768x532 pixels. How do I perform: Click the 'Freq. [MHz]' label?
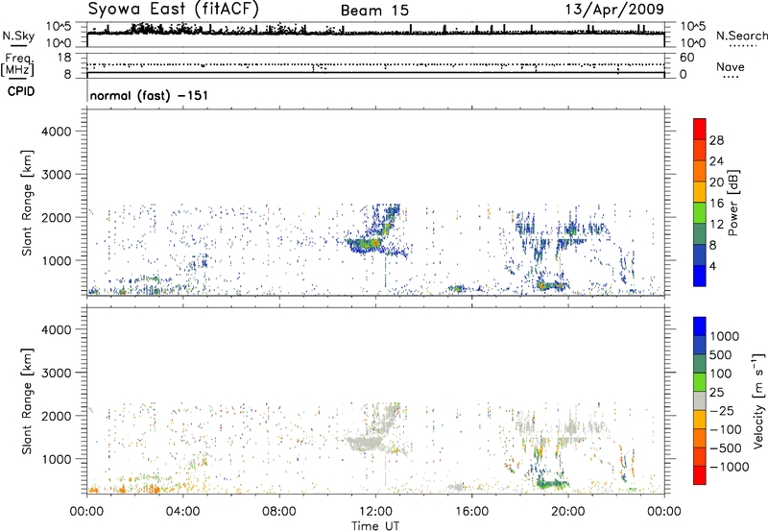pyautogui.click(x=17, y=65)
